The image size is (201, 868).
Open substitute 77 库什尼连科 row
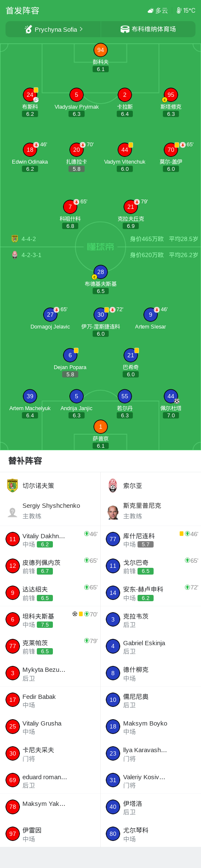point(151,539)
